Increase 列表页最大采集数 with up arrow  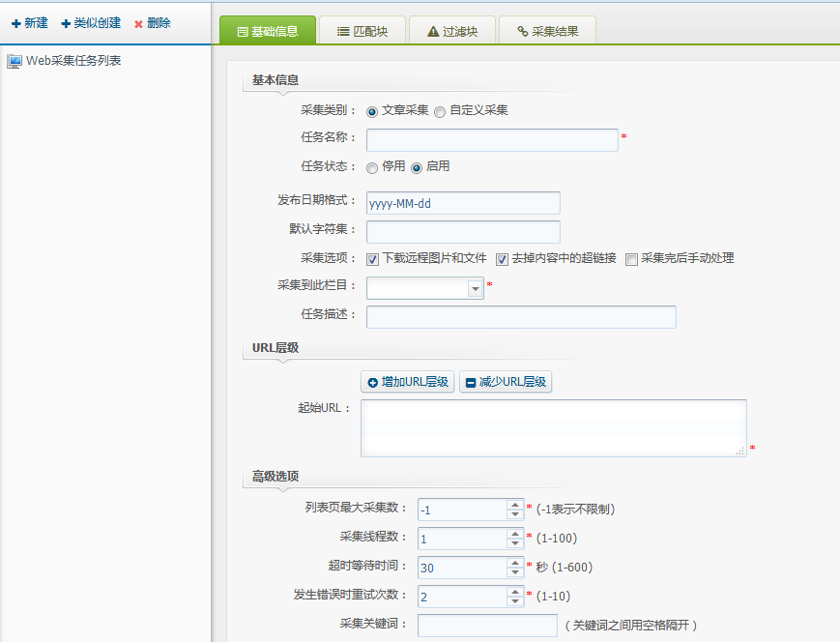tap(515, 505)
